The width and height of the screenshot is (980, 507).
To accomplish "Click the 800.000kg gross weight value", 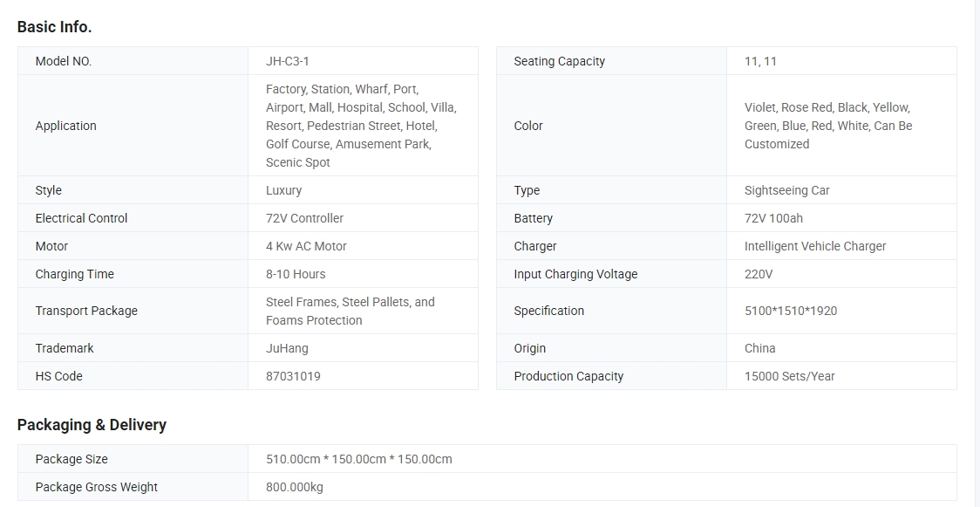I will point(294,487).
